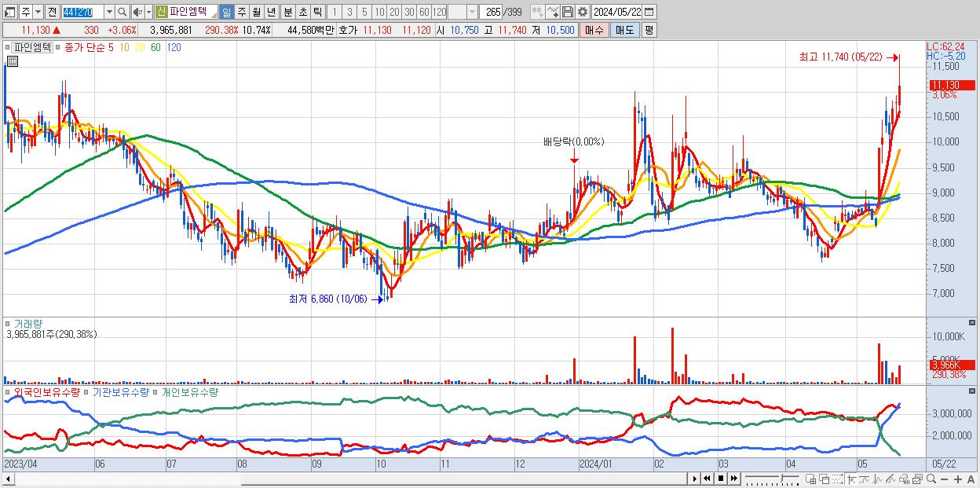Expand the dropdown next to the speaker icon
Image resolution: width=980 pixels, height=488 pixels.
(148, 12)
